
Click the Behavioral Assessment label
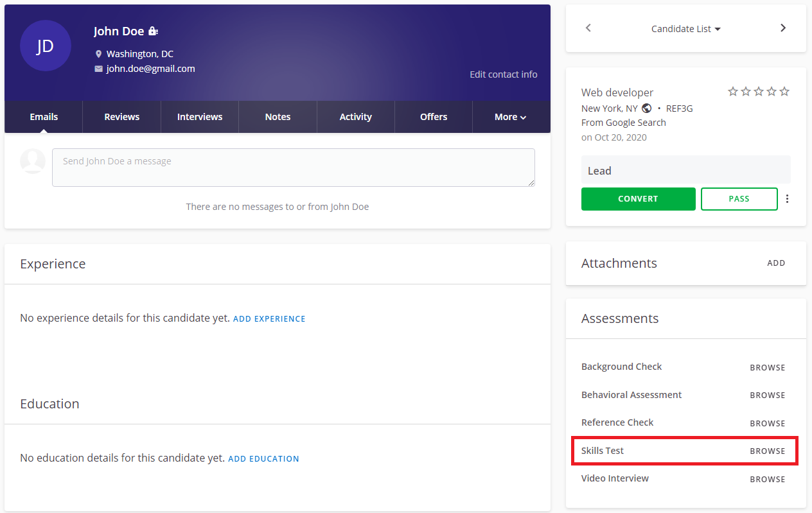click(631, 395)
